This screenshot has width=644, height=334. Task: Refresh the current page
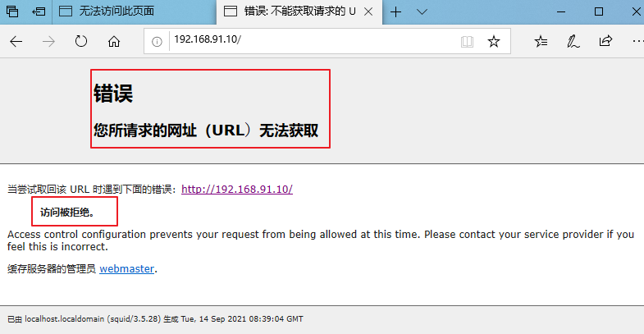click(x=81, y=41)
